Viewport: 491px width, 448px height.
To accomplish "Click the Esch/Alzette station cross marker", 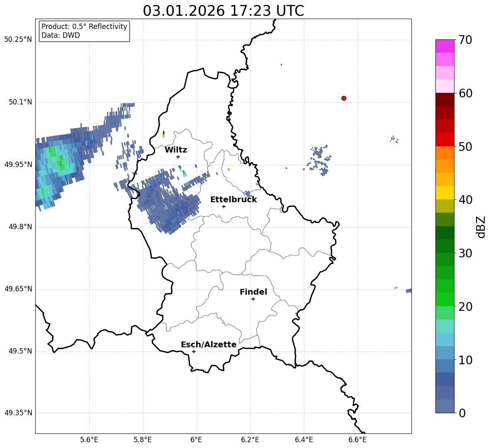I will (x=194, y=351).
